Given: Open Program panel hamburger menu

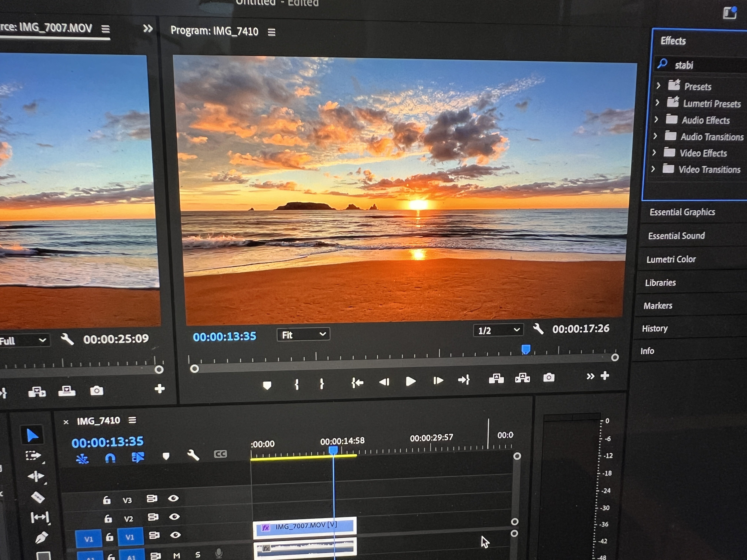Looking at the screenshot, I should tap(272, 32).
